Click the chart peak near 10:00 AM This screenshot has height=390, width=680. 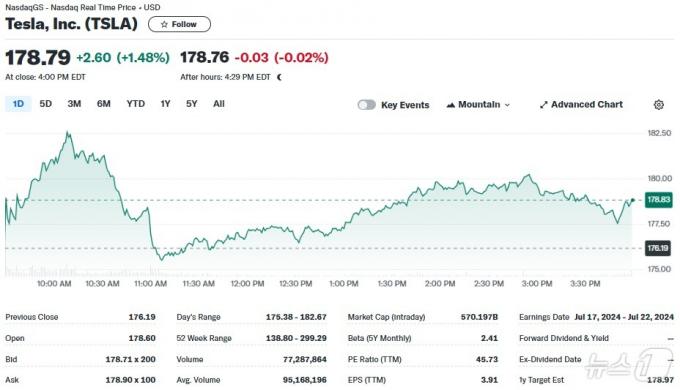68,132
